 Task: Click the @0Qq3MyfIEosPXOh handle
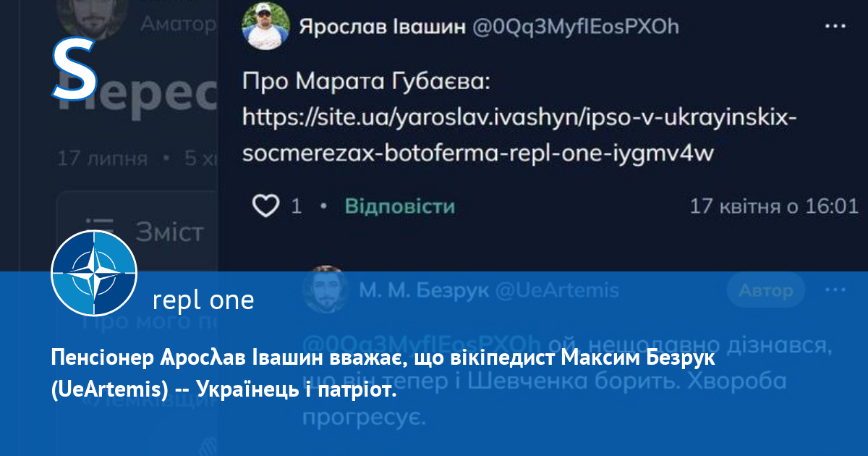[576, 28]
